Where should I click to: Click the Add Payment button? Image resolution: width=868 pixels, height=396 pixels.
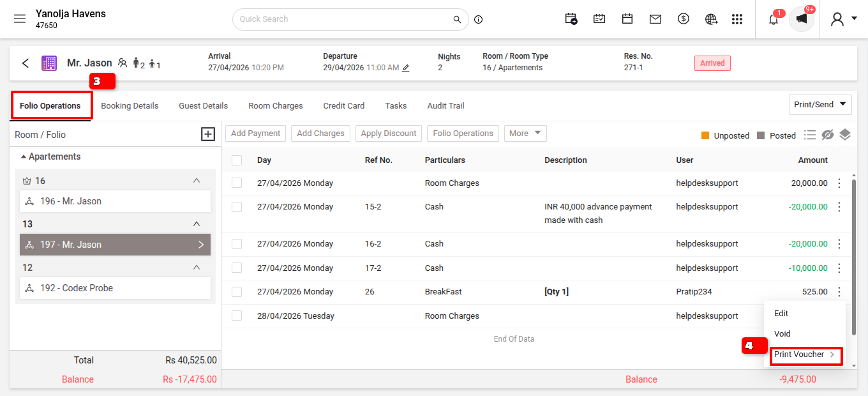(256, 133)
